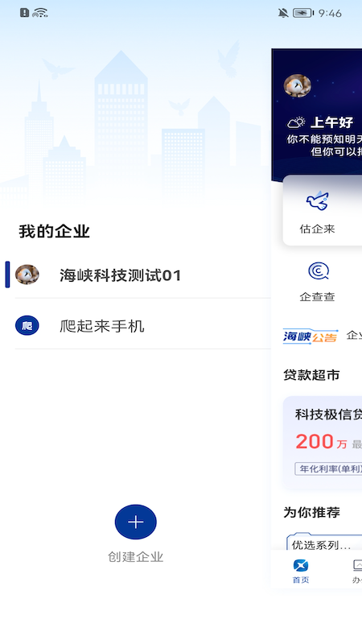Tap the 首页 home tab icon
This screenshot has width=362, height=644.
(x=301, y=566)
